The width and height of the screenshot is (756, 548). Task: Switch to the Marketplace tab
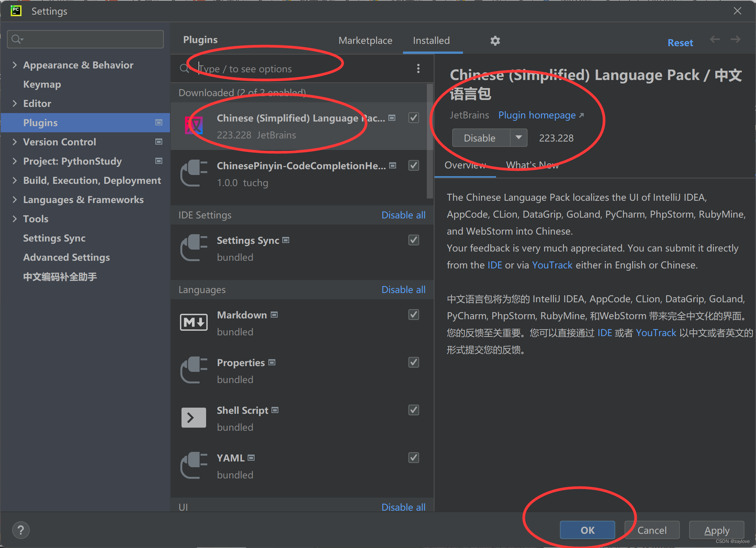point(365,40)
